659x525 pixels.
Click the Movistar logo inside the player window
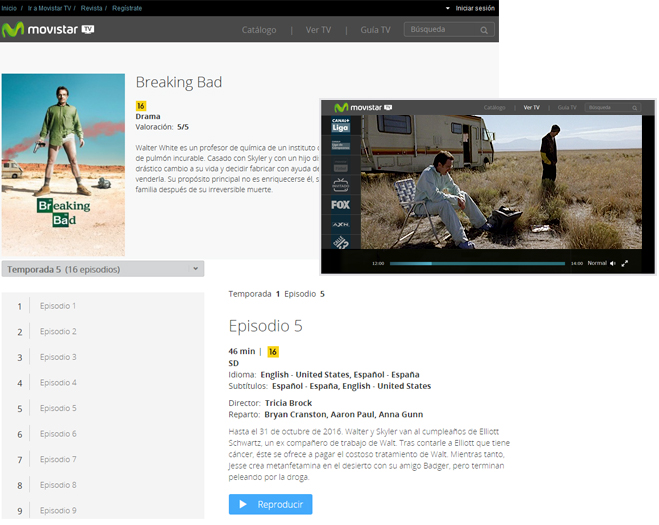(363, 108)
